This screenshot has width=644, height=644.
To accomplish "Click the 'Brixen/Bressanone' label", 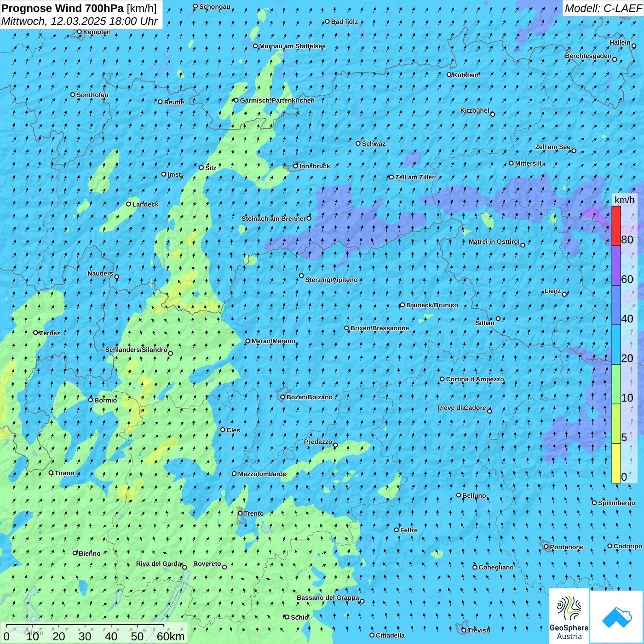I will pos(379,328).
